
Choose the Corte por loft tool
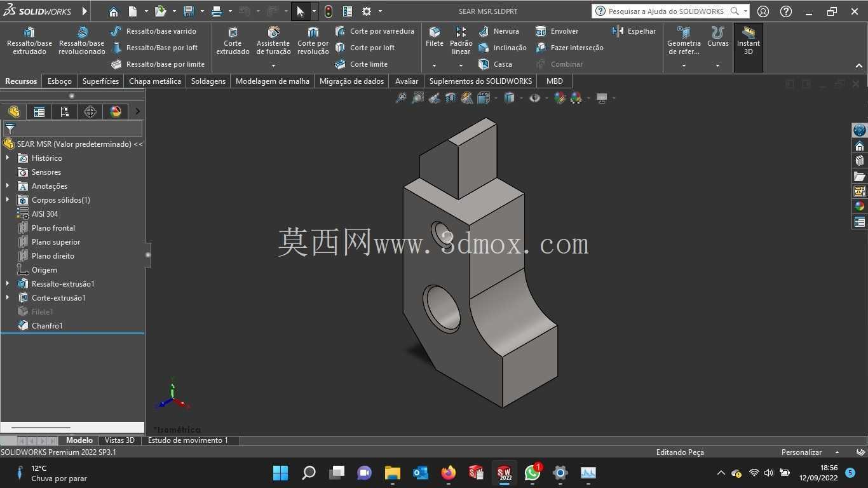[x=365, y=48]
